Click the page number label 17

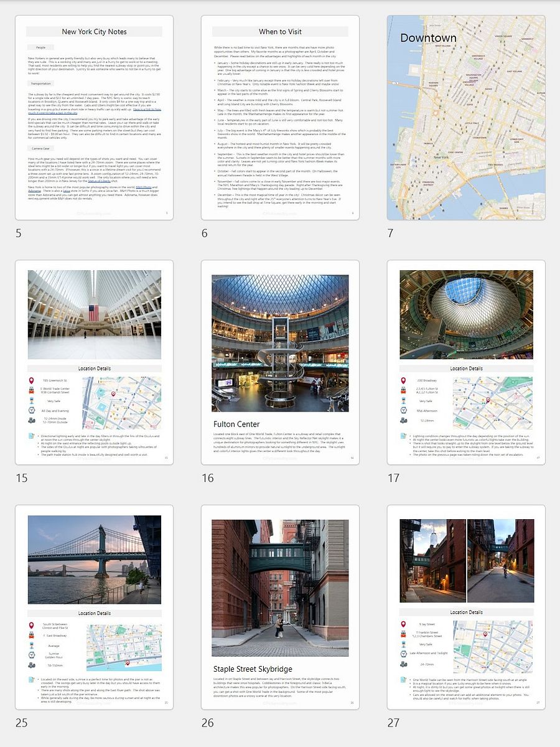pyautogui.click(x=393, y=478)
